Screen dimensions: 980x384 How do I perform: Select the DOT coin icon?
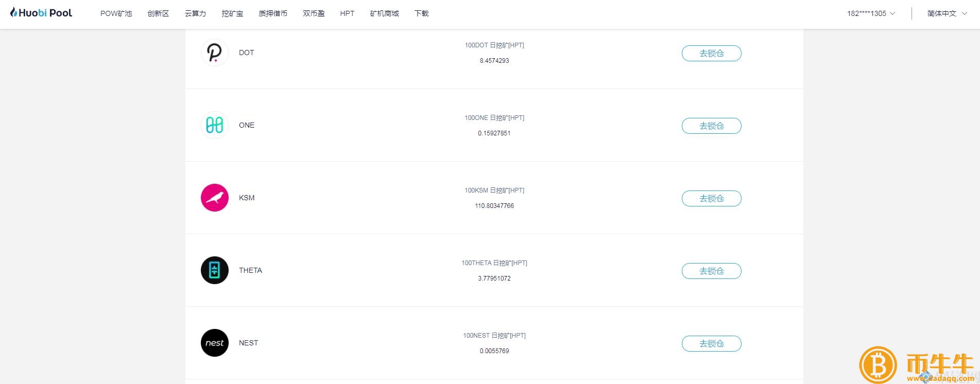click(214, 52)
